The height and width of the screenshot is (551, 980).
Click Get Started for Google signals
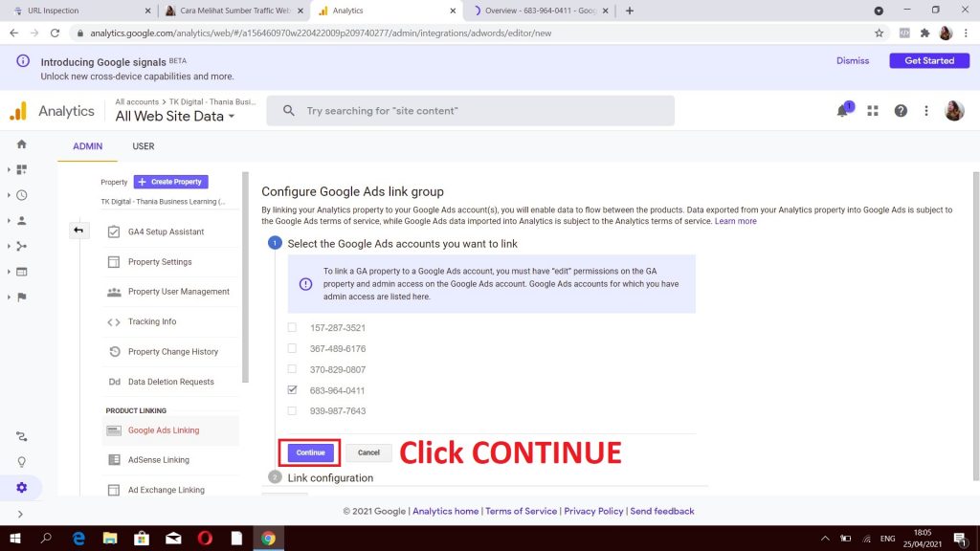(929, 60)
